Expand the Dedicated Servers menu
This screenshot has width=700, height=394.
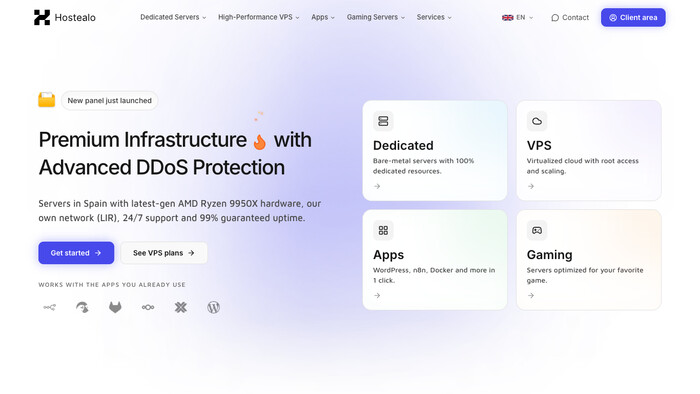click(173, 17)
